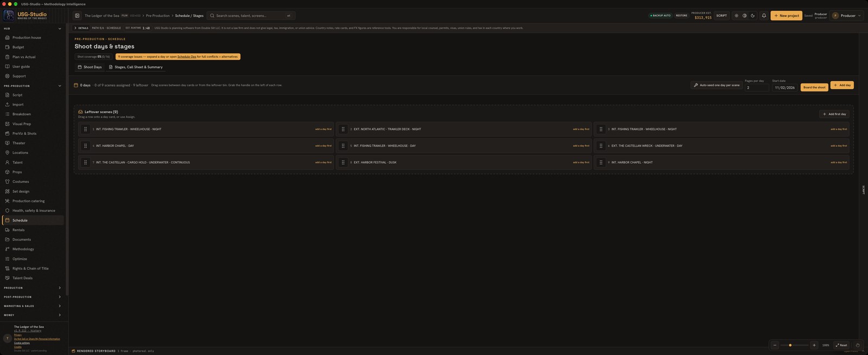The height and width of the screenshot is (355, 868).
Task: Open the Budget page icon in sidebar
Action: (7, 47)
